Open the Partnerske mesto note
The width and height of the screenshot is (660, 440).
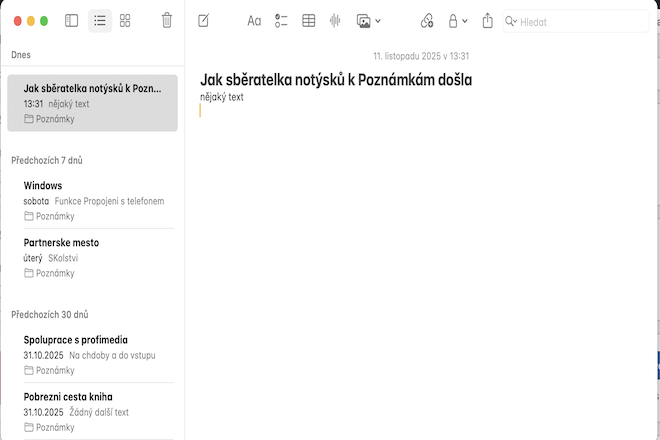pyautogui.click(x=93, y=257)
